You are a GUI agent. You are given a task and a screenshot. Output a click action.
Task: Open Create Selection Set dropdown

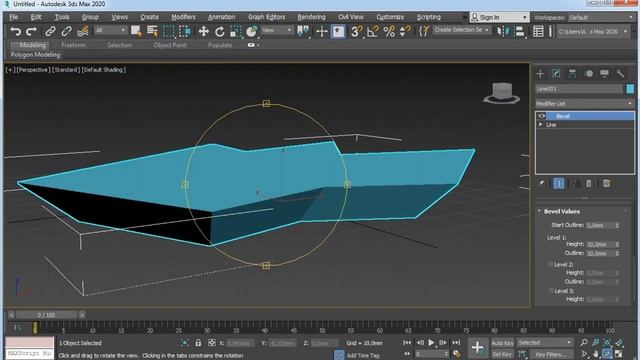[461, 30]
